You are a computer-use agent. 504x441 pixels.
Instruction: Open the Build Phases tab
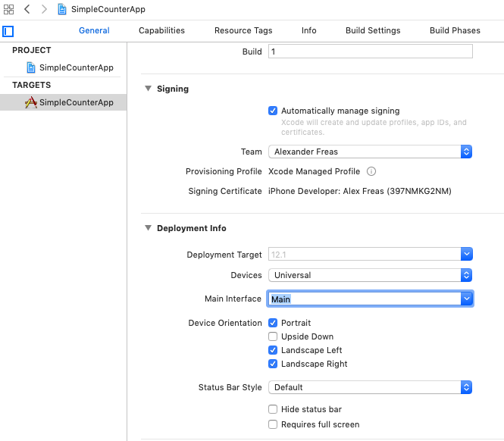(x=455, y=30)
